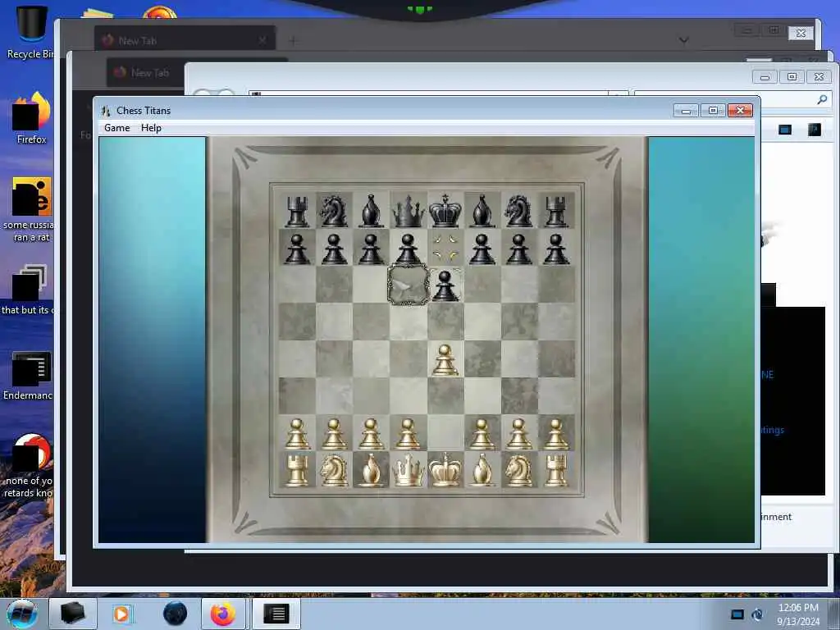Click the highlighted d6 square on the board
This screenshot has width=840, height=630.
tap(409, 285)
